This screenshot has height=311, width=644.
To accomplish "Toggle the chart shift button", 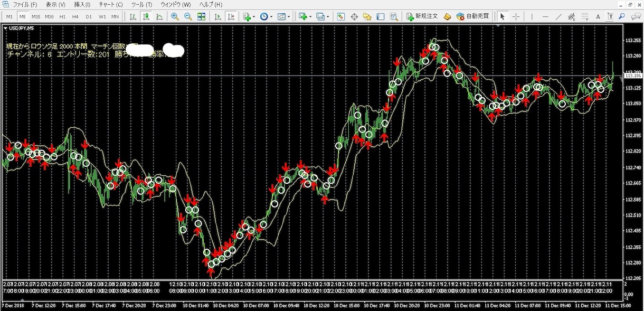I will point(231,16).
